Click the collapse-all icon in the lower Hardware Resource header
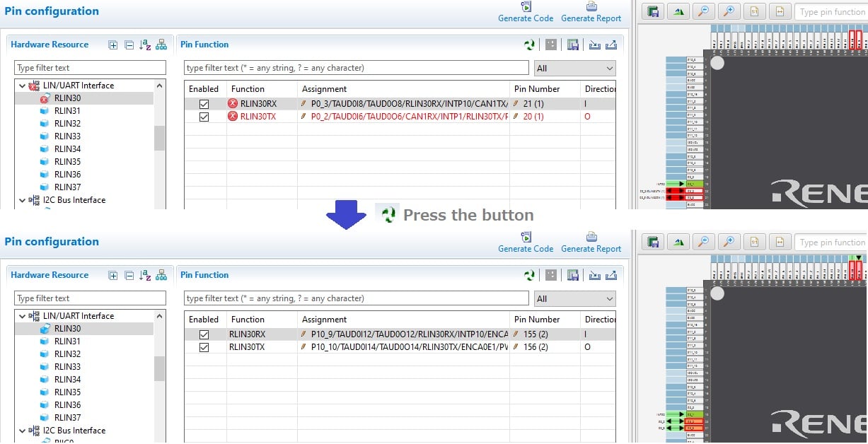Image resolution: width=868 pixels, height=444 pixels. click(x=129, y=275)
